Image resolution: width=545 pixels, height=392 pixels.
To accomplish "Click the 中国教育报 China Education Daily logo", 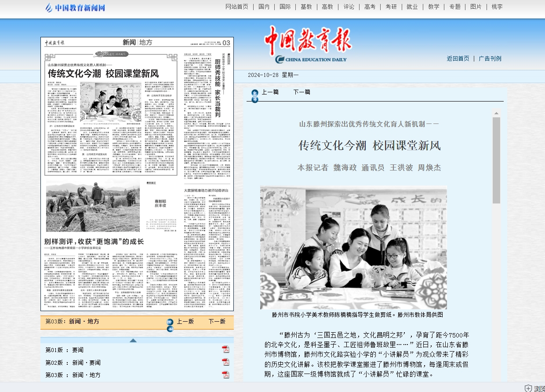I will coord(308,45).
